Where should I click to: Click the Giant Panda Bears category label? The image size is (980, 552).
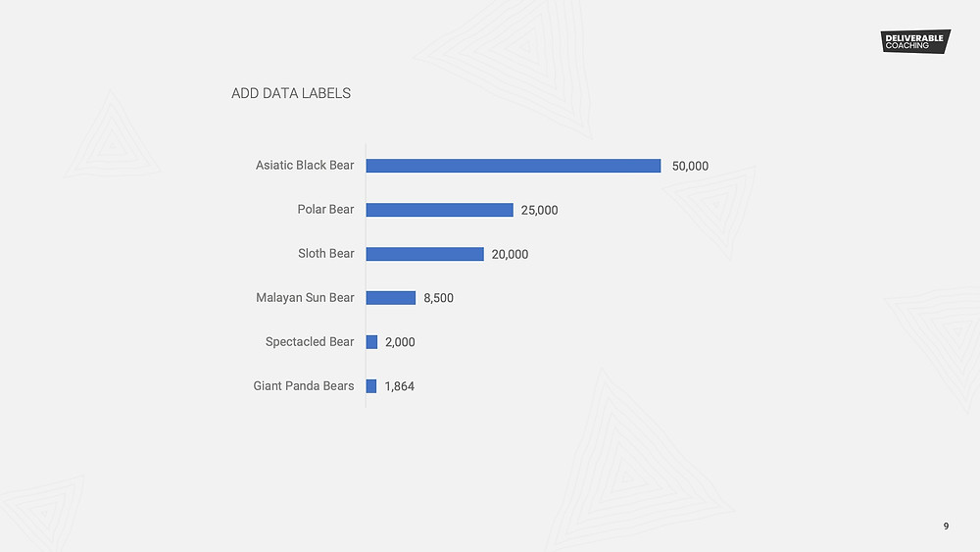[x=304, y=385]
